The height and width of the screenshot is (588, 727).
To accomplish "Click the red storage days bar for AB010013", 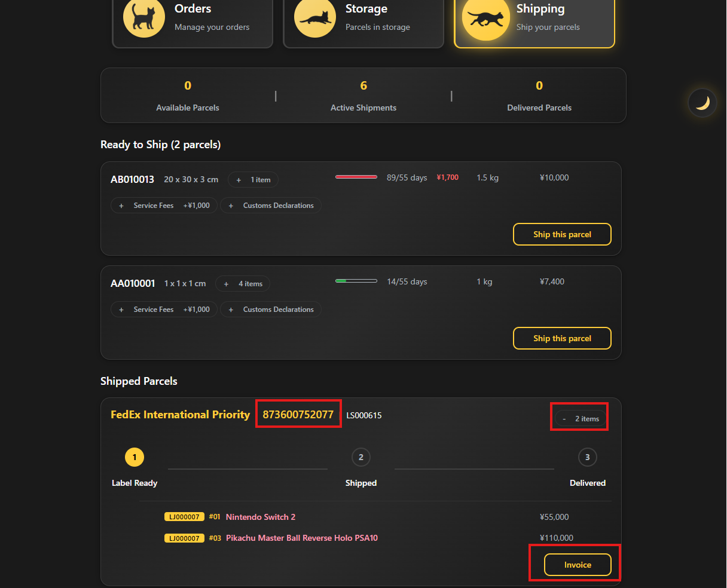I will (356, 177).
